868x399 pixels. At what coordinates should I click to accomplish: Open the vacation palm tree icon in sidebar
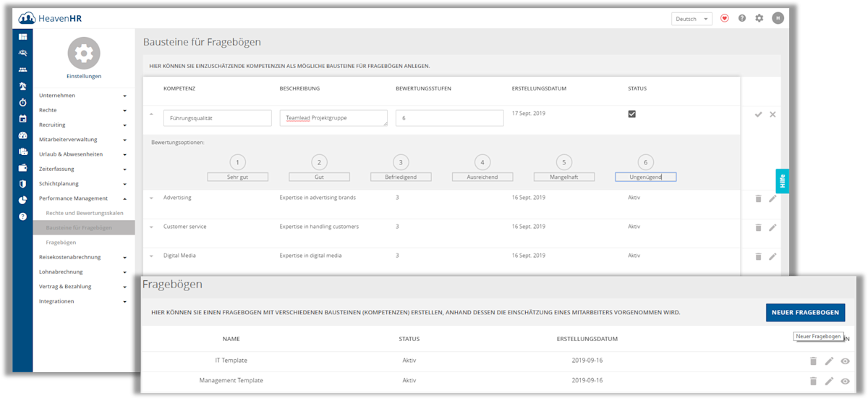[x=22, y=86]
